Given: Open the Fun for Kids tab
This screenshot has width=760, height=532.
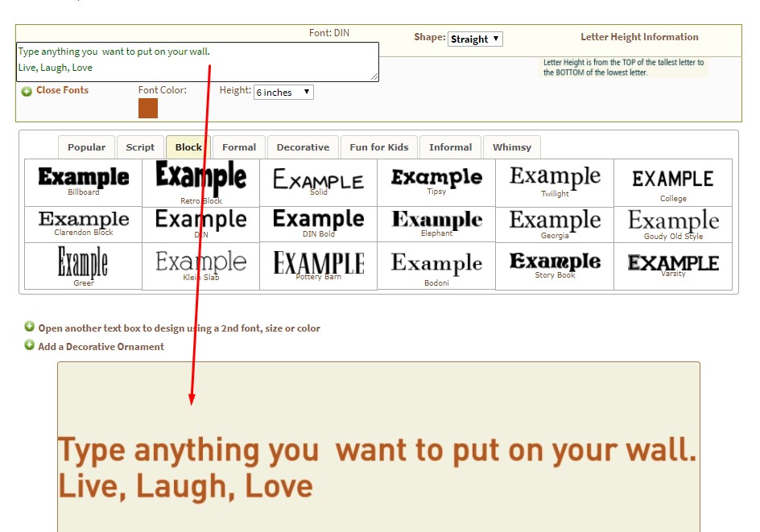Looking at the screenshot, I should pos(378,147).
